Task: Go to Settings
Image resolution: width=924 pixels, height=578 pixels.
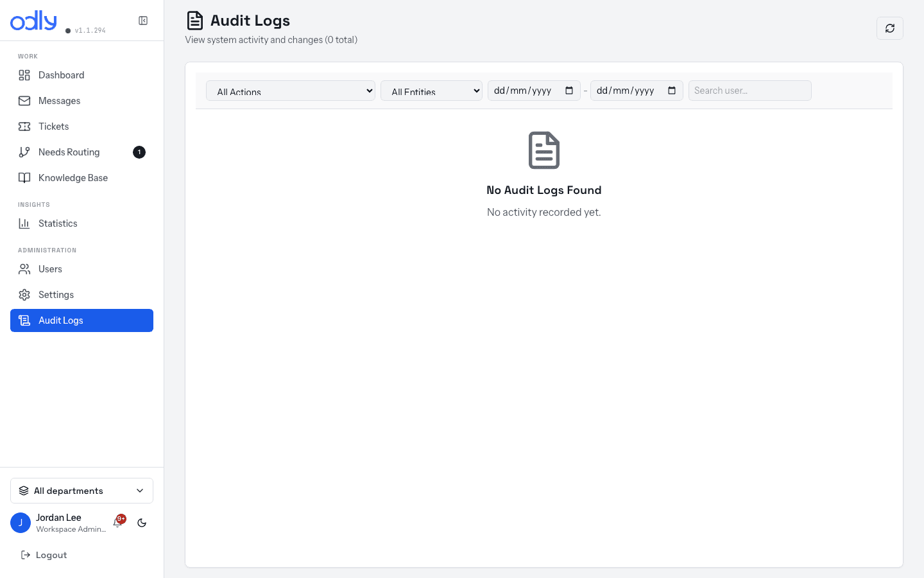Action: pyautogui.click(x=81, y=295)
